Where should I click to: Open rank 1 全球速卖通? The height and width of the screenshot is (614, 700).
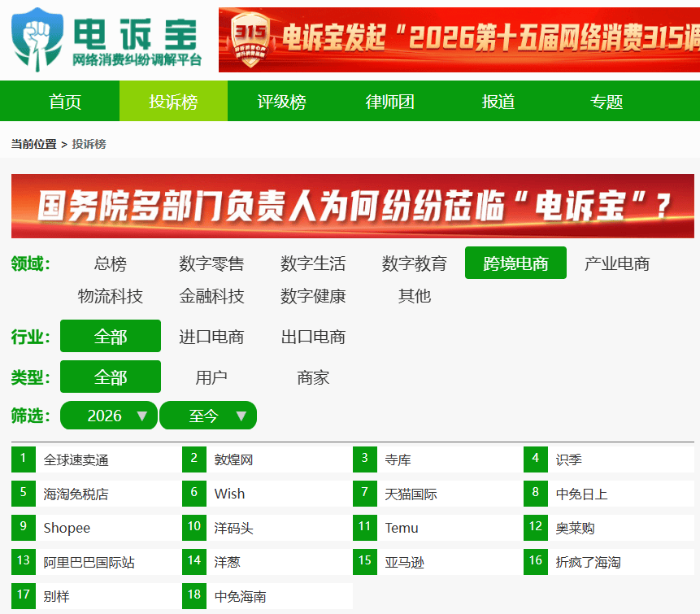pos(97,459)
